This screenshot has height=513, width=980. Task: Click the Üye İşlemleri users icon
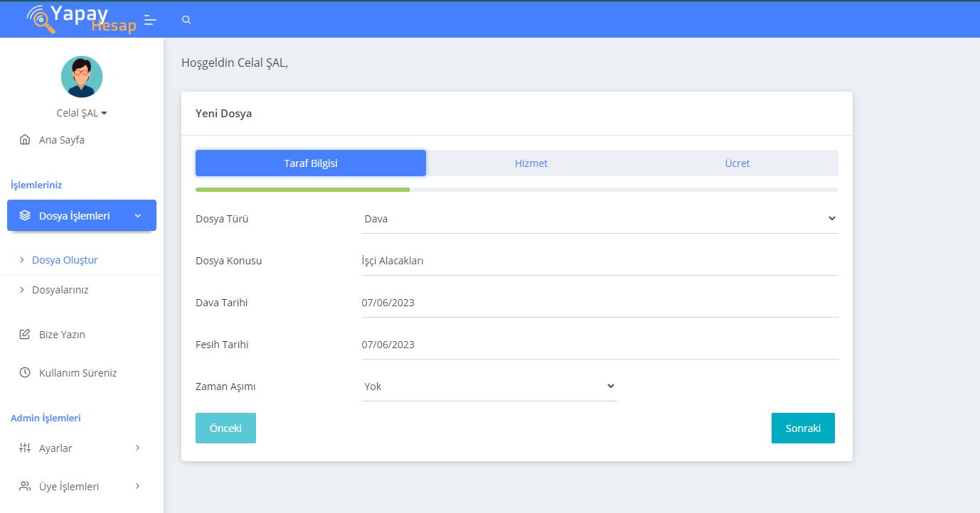tap(25, 487)
